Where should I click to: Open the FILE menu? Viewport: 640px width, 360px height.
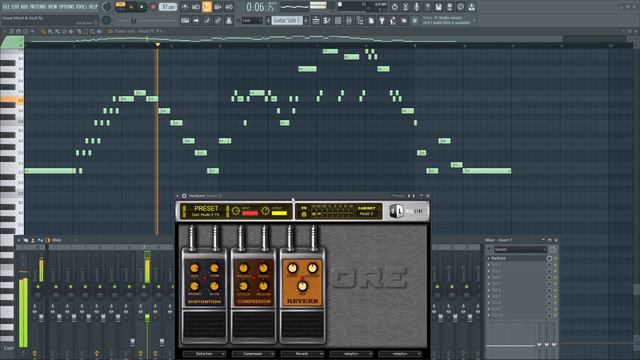click(x=6, y=7)
